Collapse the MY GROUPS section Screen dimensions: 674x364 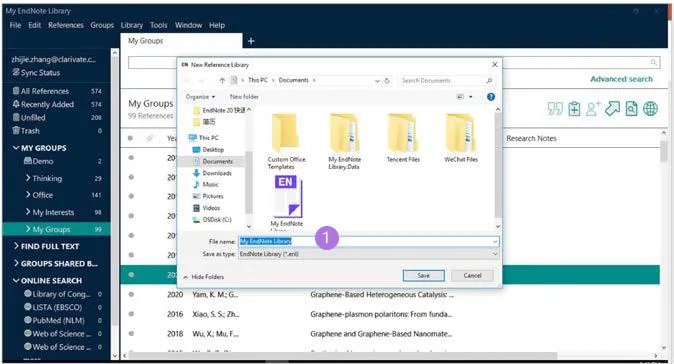(x=16, y=148)
